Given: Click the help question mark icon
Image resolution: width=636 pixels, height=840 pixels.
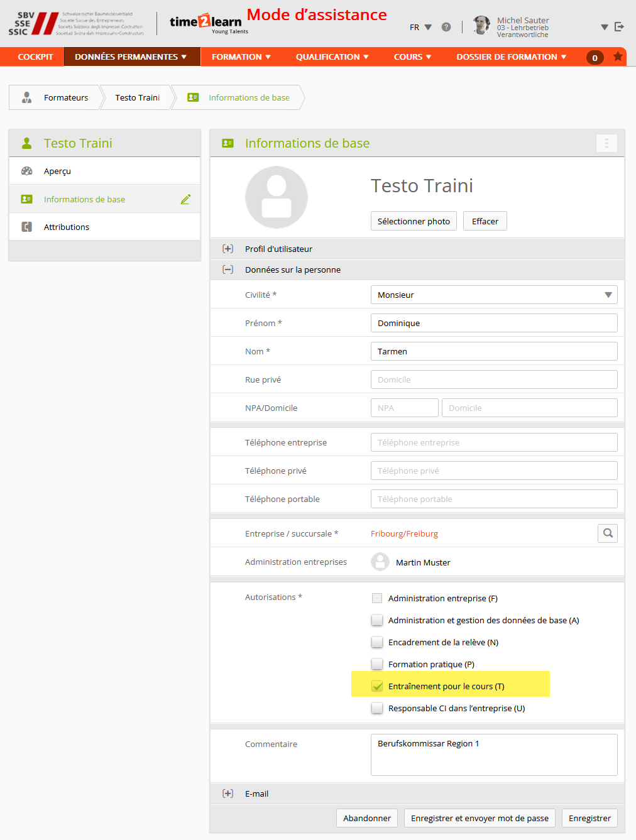Looking at the screenshot, I should pos(446,27).
